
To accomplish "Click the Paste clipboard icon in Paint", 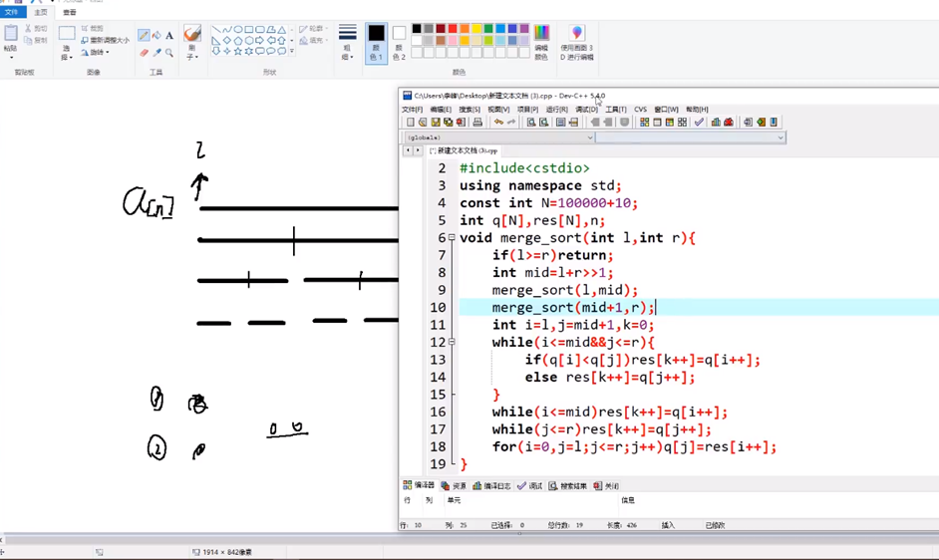I will (11, 33).
